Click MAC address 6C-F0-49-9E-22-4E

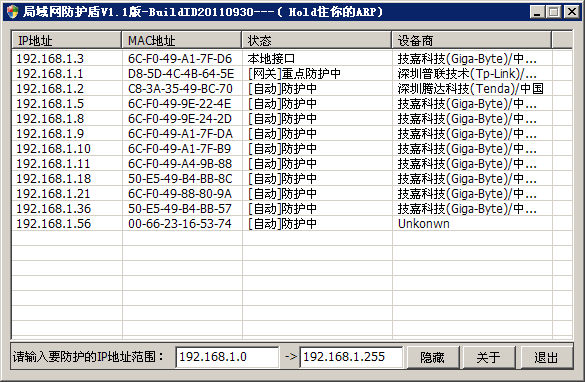point(179,103)
